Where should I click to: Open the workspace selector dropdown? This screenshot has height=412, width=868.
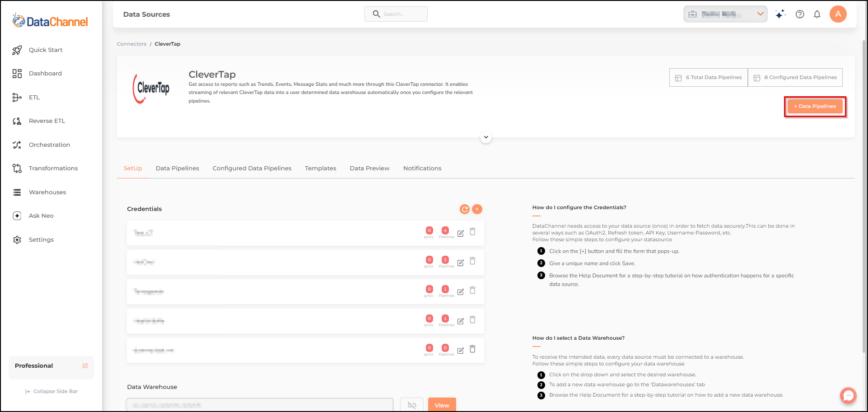(x=725, y=14)
